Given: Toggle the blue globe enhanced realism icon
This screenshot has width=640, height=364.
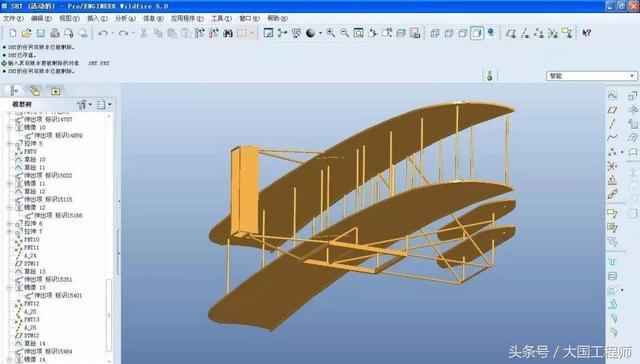Looking at the screenshot, I should [491, 33].
